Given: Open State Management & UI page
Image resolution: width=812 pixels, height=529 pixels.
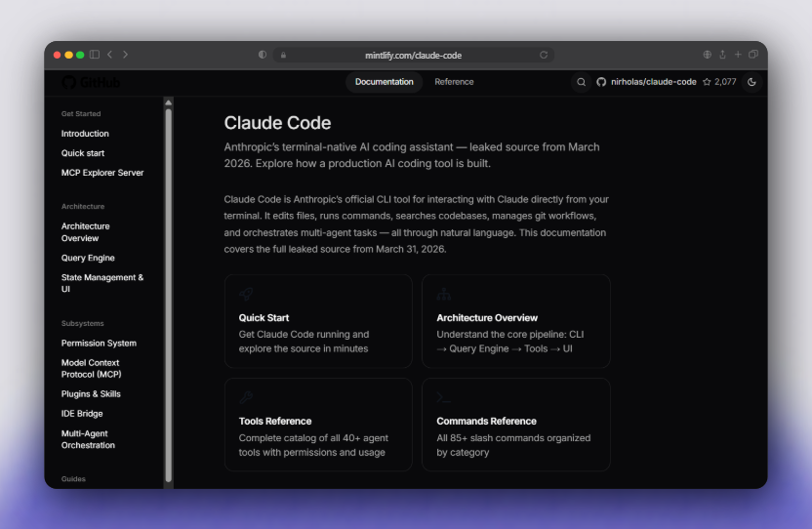Looking at the screenshot, I should 102,283.
